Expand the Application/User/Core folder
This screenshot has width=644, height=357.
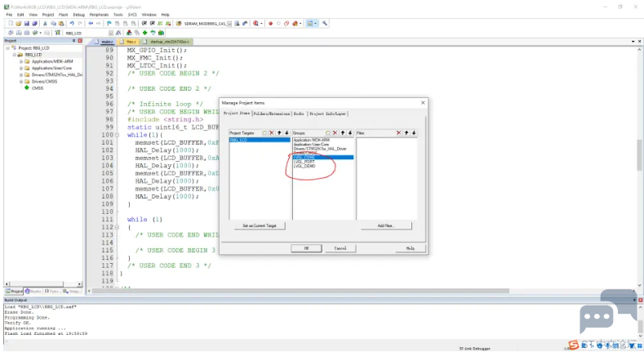tap(21, 68)
